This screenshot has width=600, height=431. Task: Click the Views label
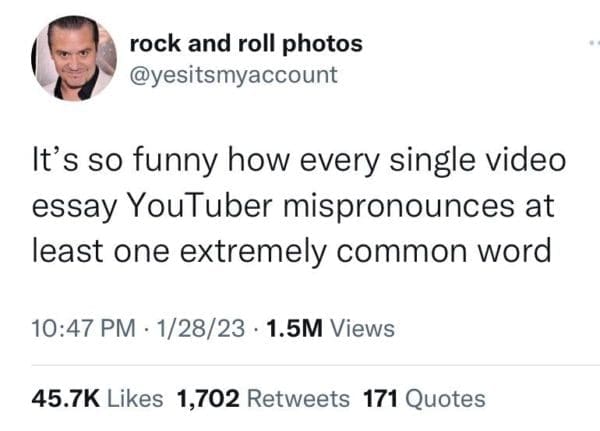tap(361, 328)
